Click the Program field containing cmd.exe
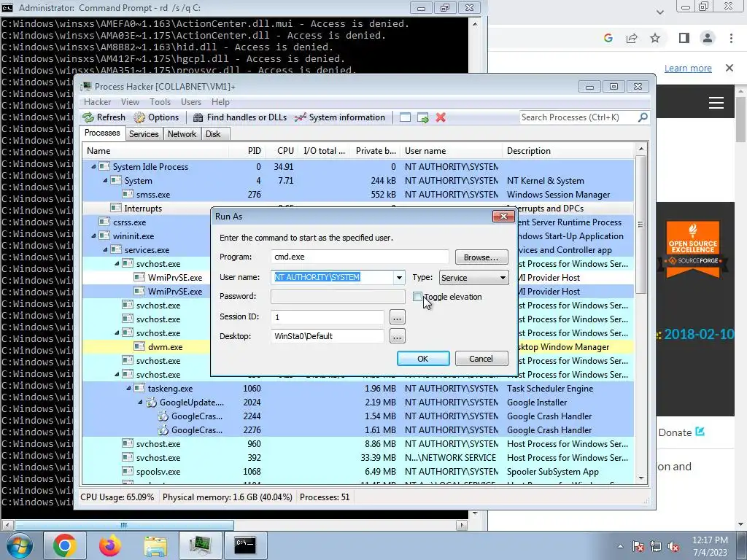 (360, 257)
